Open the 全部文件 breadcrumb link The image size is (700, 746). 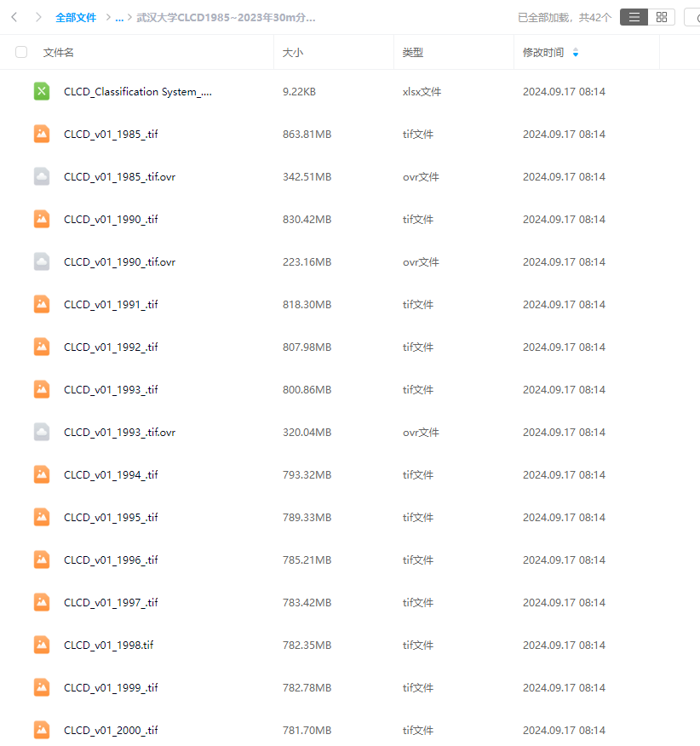coord(76,17)
